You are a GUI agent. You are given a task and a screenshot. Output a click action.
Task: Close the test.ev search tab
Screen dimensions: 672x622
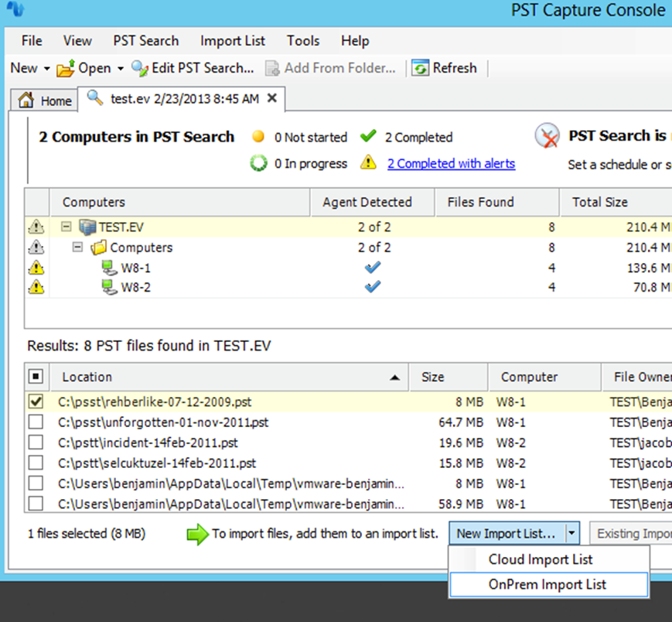coord(271,98)
